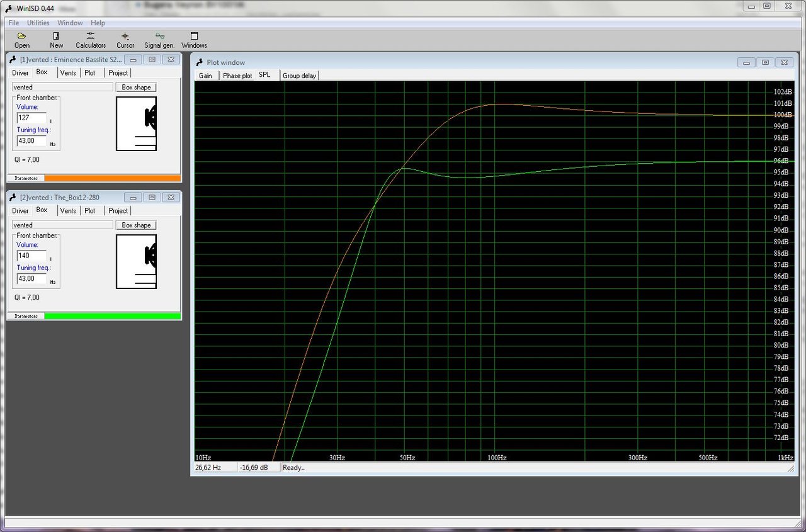Click the orange color bar of project one
Image resolution: width=806 pixels, height=532 pixels.
[x=112, y=178]
